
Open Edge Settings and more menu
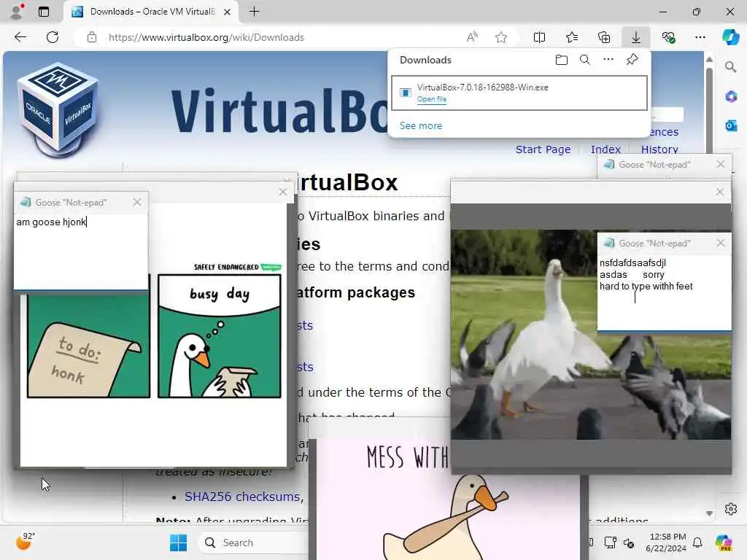coord(700,37)
